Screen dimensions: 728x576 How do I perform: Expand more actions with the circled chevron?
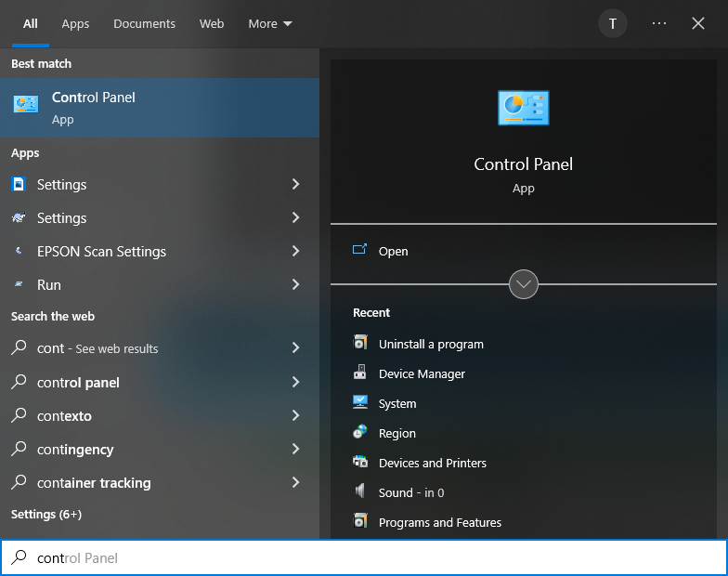click(x=524, y=284)
